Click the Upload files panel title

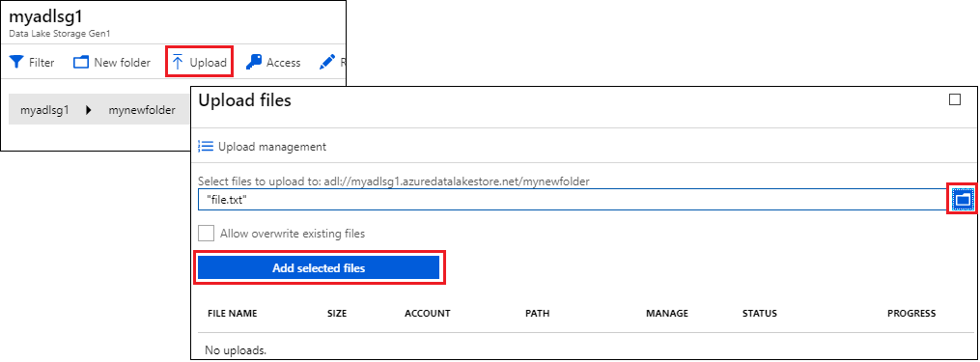244,100
